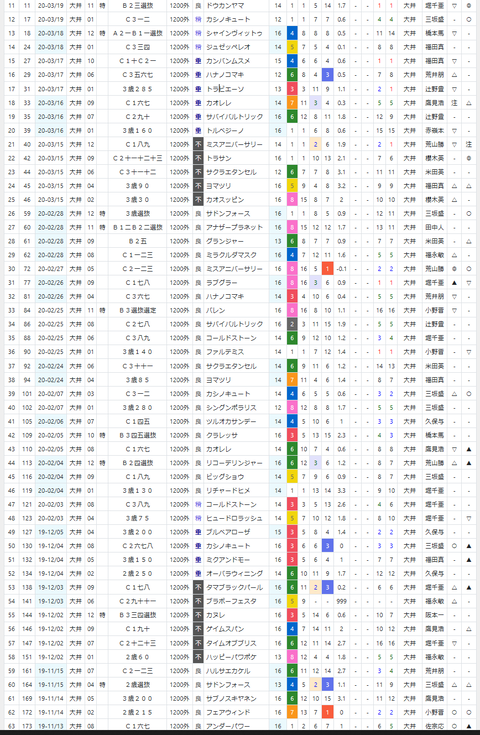Select race name B3選抜選定

(x=138, y=310)
